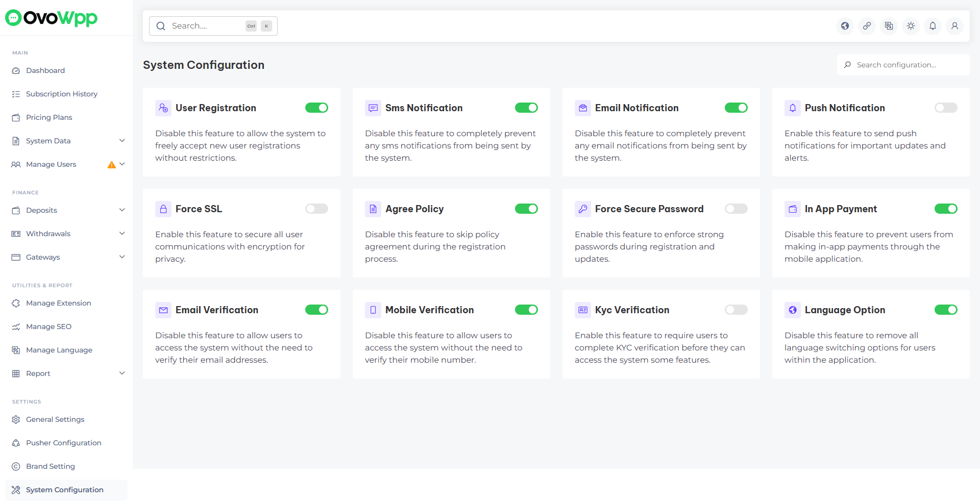Open the language translate icon in header
Viewport: 980px width, 504px height.
tap(889, 26)
